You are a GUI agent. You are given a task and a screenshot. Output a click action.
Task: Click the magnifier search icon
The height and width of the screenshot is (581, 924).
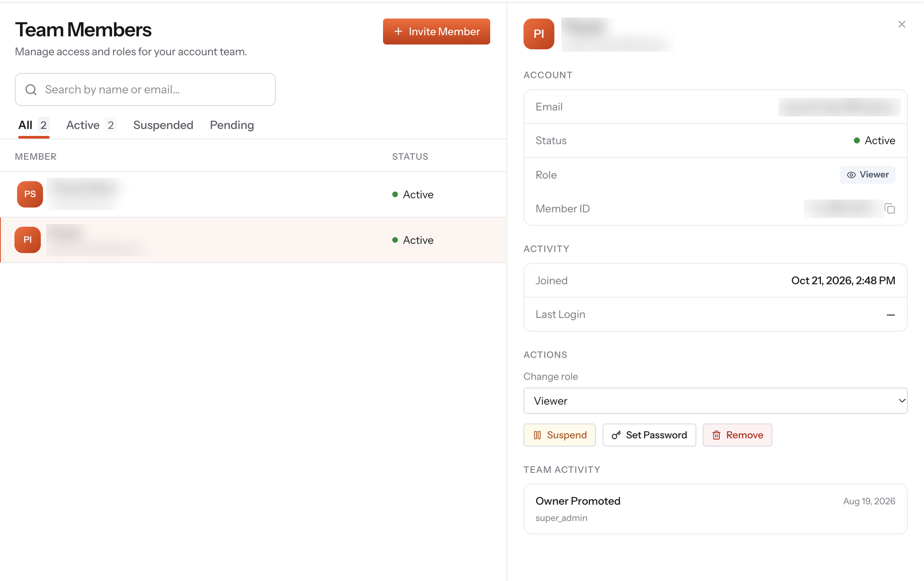(x=31, y=90)
